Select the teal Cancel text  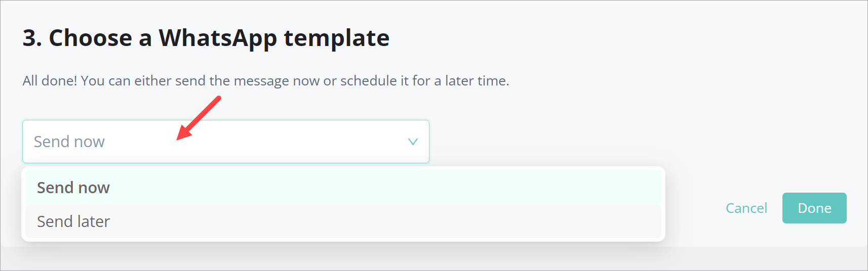click(746, 208)
